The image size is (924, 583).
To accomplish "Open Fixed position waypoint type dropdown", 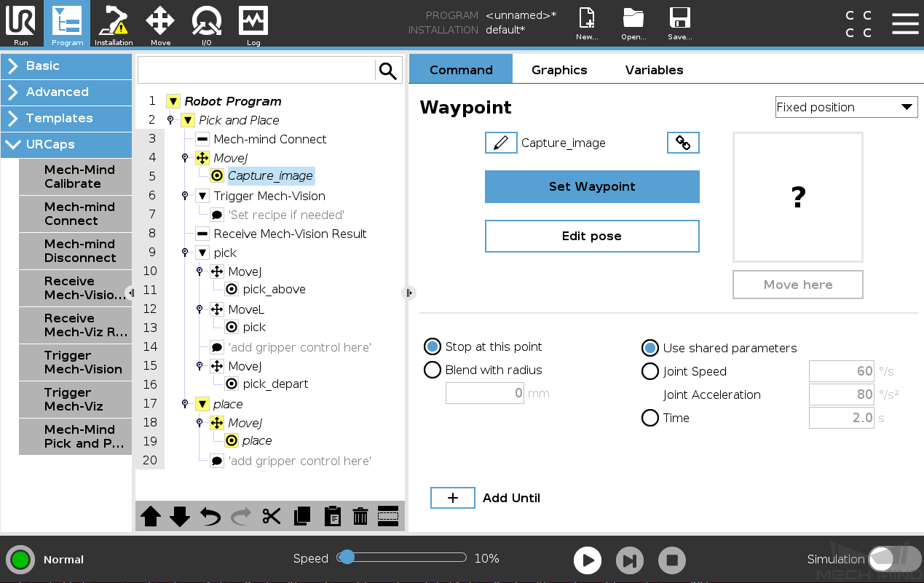I will click(x=846, y=107).
